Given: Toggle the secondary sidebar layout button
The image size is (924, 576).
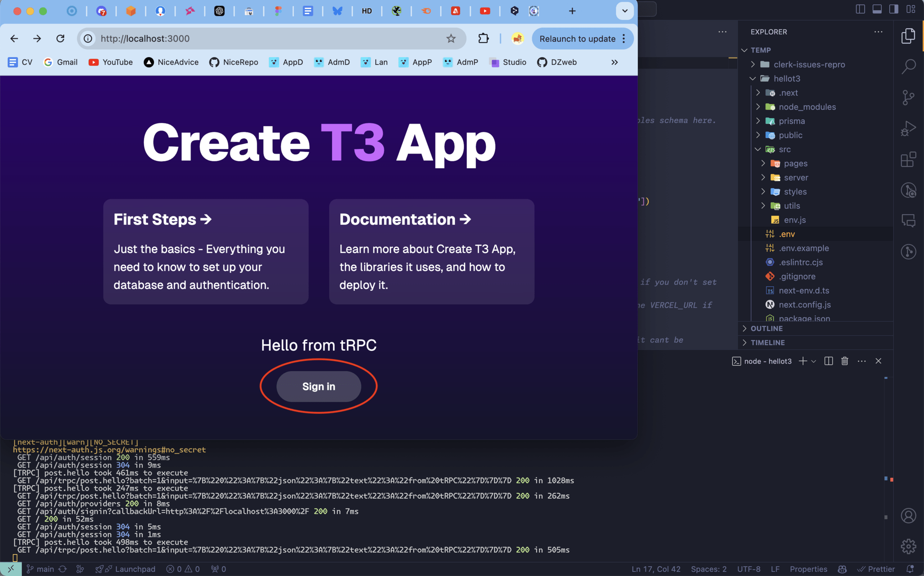Looking at the screenshot, I should point(893,9).
